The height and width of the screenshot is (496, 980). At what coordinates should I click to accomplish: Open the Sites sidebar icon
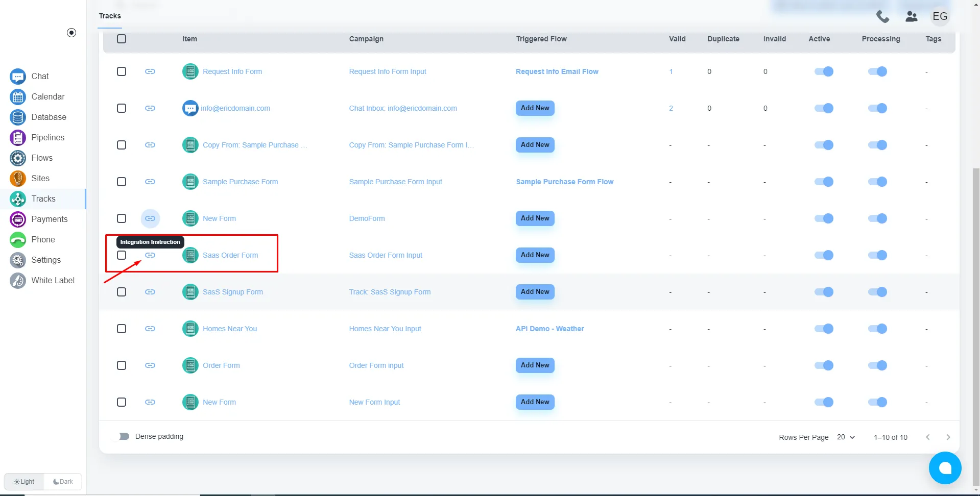pos(18,179)
